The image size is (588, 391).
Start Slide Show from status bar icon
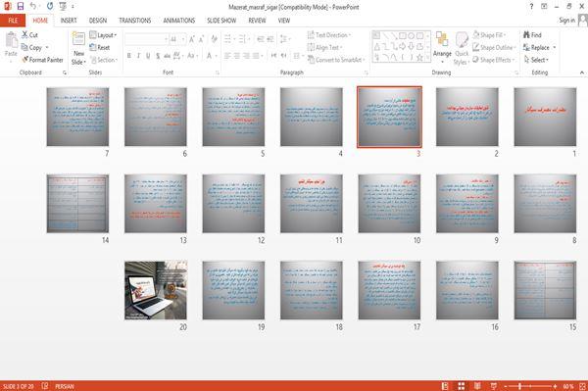(494, 386)
